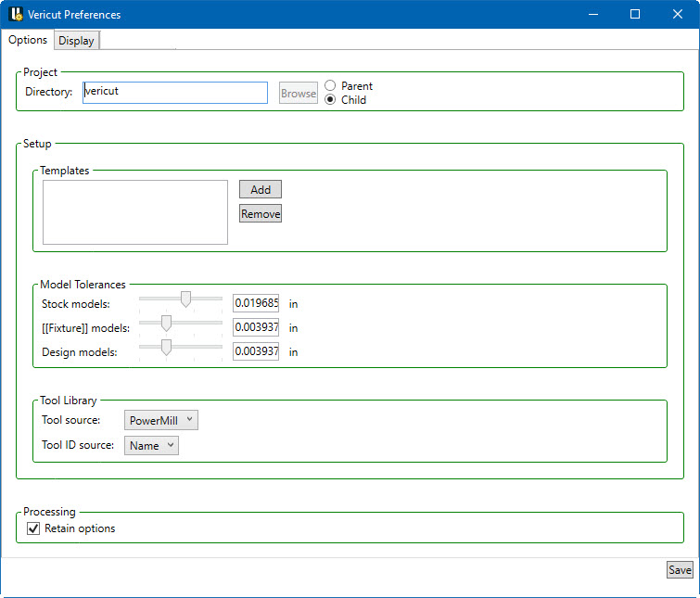700x598 pixels.
Task: Click the 'Stock models:' label
Action: coord(75,304)
